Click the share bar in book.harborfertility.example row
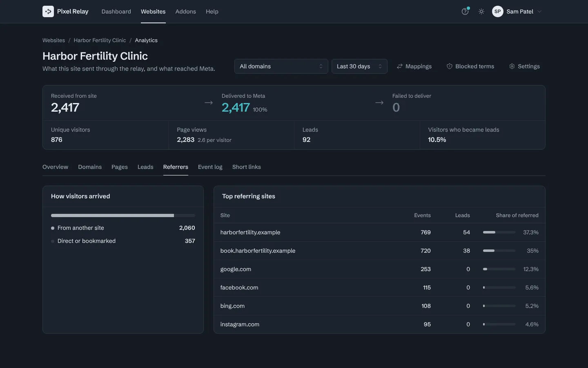 (x=499, y=251)
